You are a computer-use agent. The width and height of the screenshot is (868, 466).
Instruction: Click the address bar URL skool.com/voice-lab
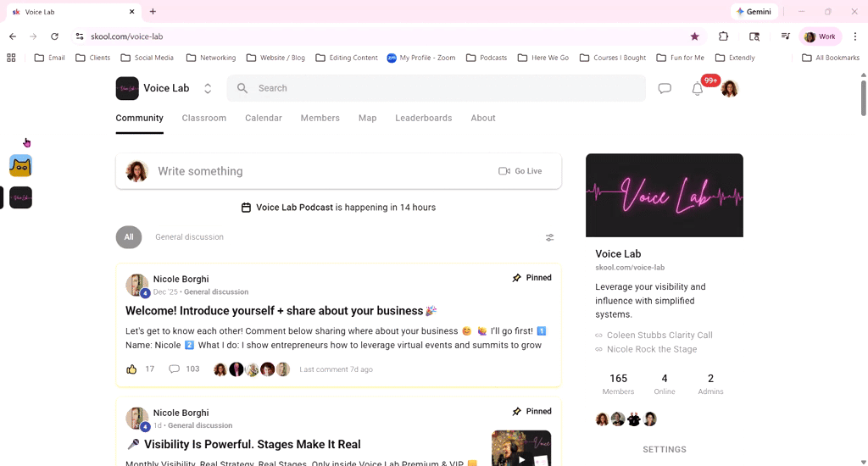pos(127,36)
